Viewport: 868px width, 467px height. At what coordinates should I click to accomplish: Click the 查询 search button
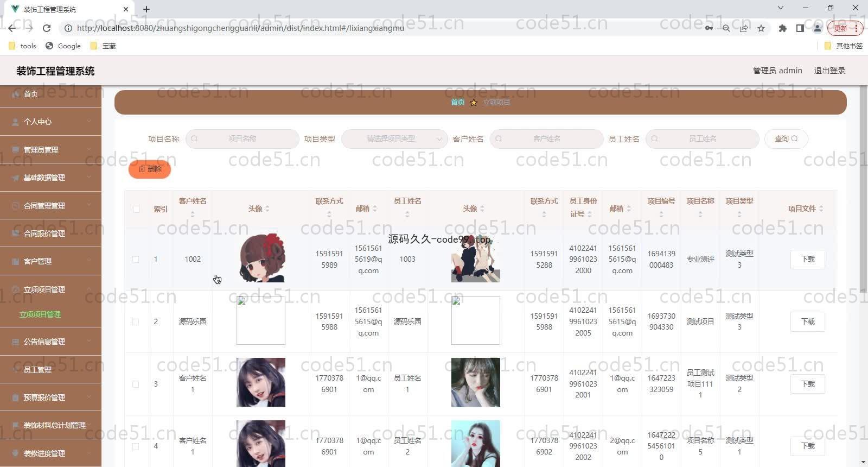pyautogui.click(x=786, y=139)
